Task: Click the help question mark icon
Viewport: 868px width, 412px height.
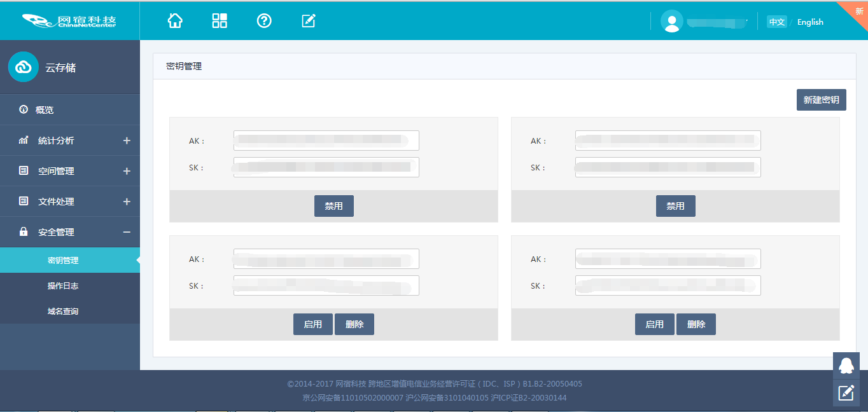Action: pos(264,20)
